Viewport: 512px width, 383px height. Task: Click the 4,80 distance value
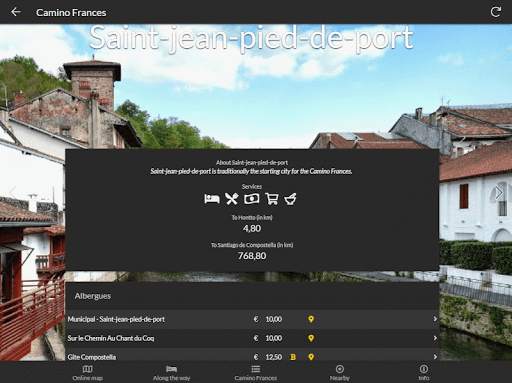click(252, 228)
